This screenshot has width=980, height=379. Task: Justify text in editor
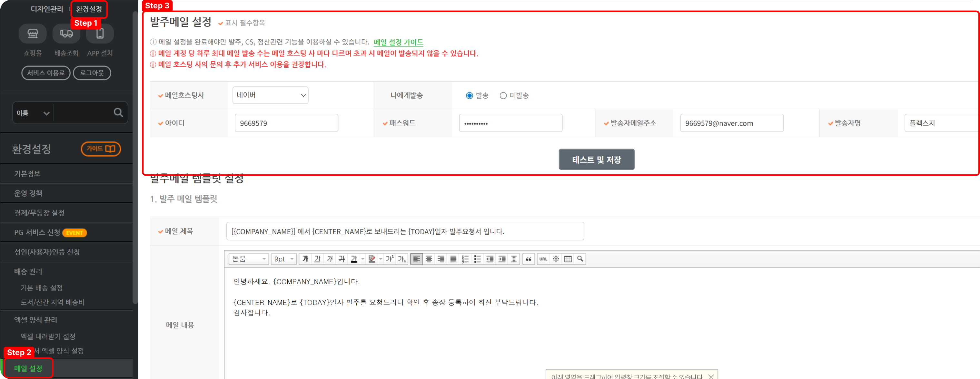[x=453, y=259]
